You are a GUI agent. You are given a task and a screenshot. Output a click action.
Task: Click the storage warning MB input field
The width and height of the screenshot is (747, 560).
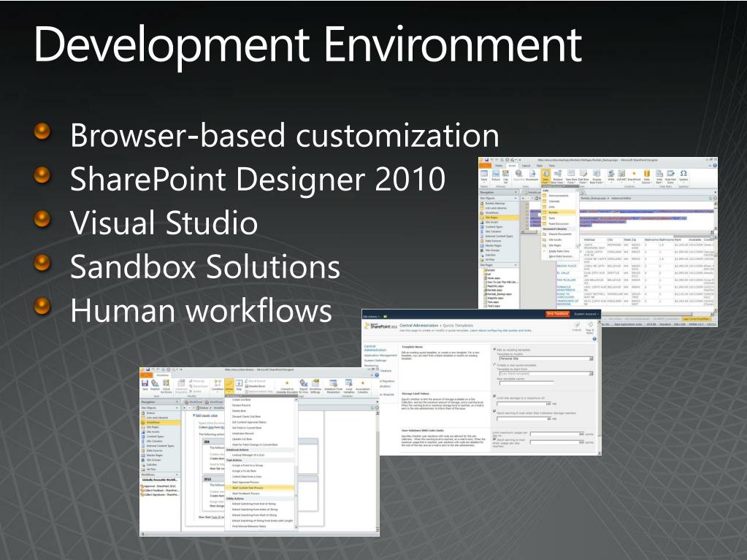[x=524, y=419]
